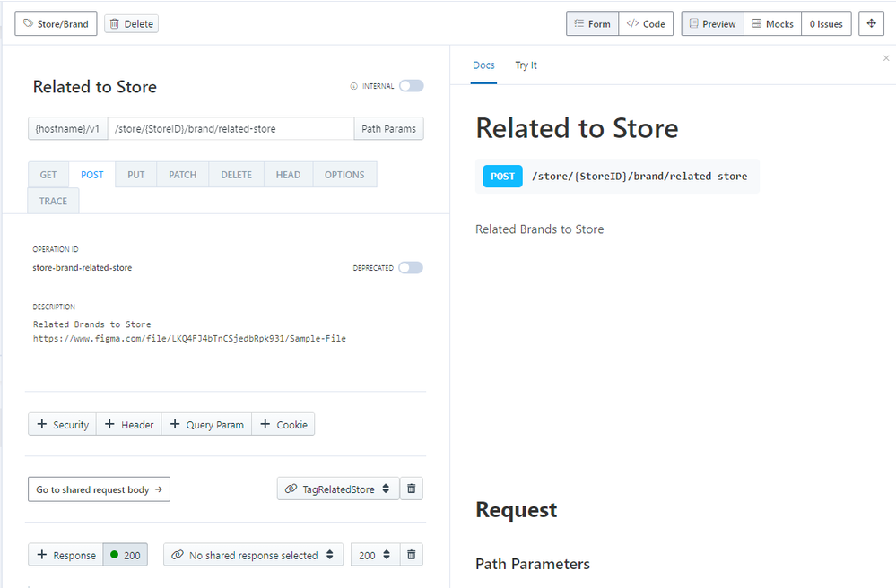Click trash icon next to response code 200
The width and height of the screenshot is (896, 588).
(412, 555)
